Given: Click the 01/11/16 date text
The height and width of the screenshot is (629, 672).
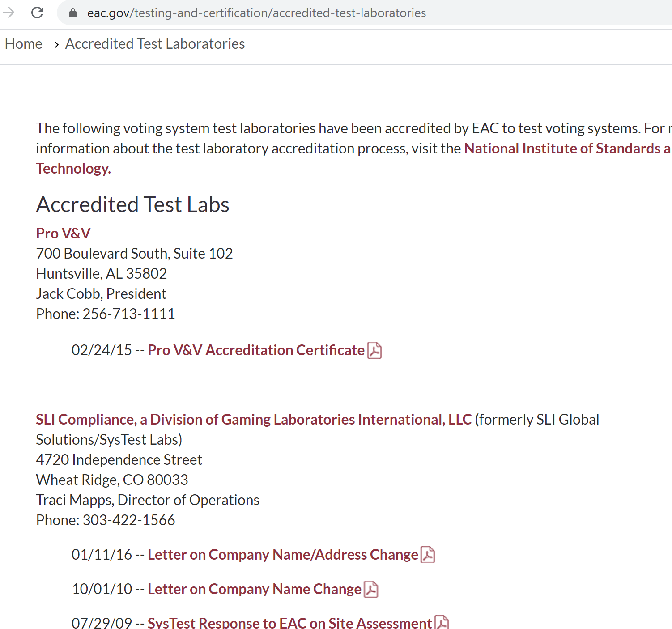Looking at the screenshot, I should click(x=102, y=555).
